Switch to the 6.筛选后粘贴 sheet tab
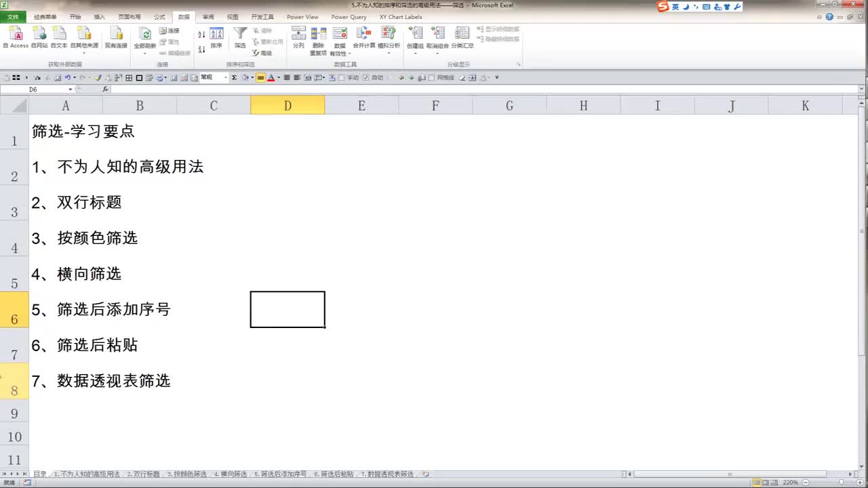The image size is (868, 488). [333, 474]
